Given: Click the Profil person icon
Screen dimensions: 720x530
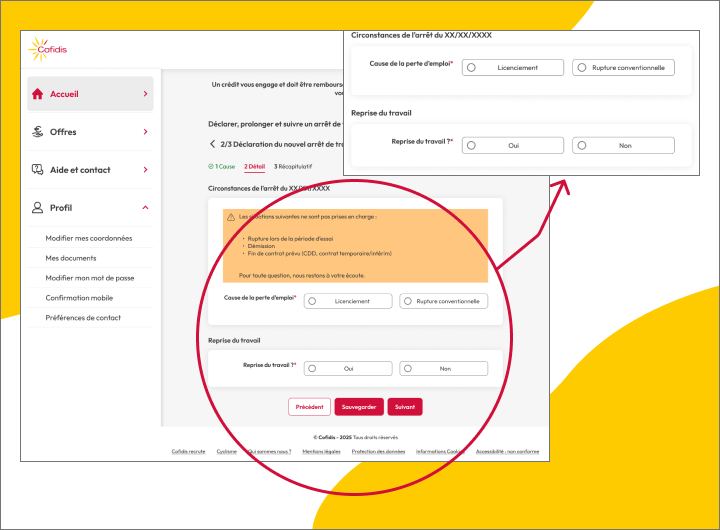Looking at the screenshot, I should coord(38,208).
